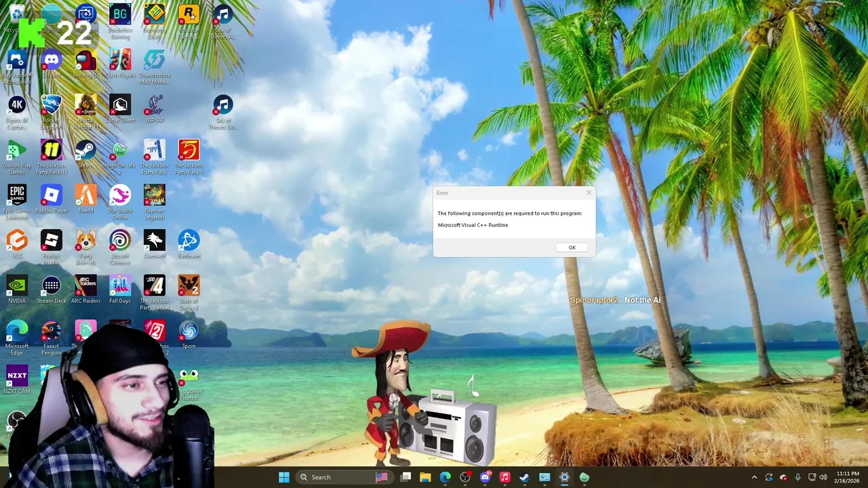Select the Party Animals desktop icon
The height and width of the screenshot is (488, 868).
click(85, 248)
